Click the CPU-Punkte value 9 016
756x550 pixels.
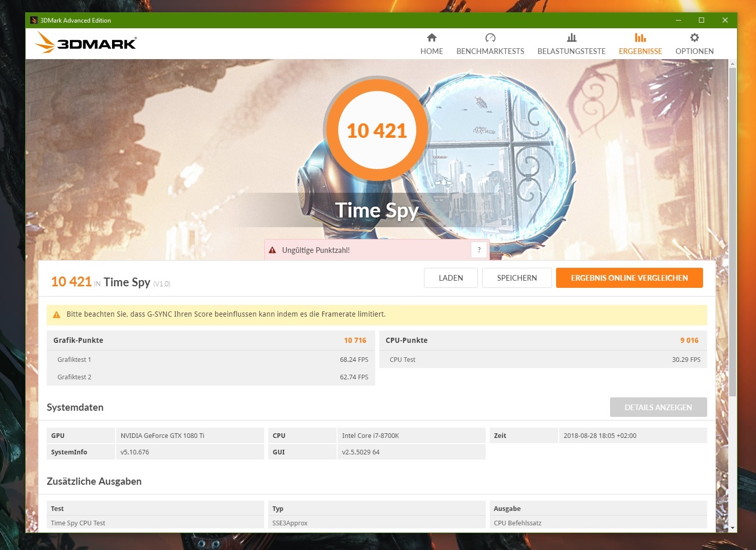pyautogui.click(x=689, y=340)
